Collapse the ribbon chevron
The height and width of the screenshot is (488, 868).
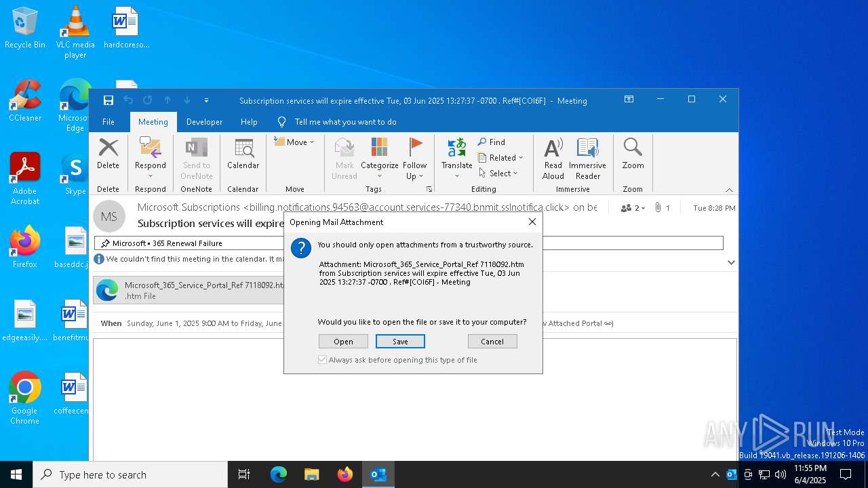click(x=729, y=190)
